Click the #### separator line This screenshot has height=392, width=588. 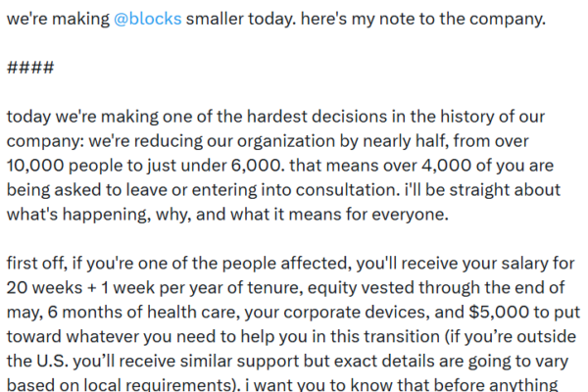point(29,68)
